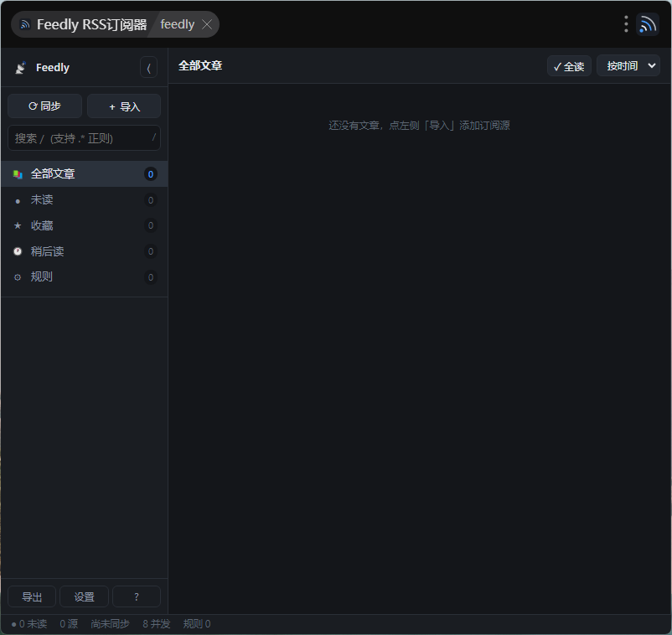
Task: Close the feedly tab chip
Action: point(207,24)
